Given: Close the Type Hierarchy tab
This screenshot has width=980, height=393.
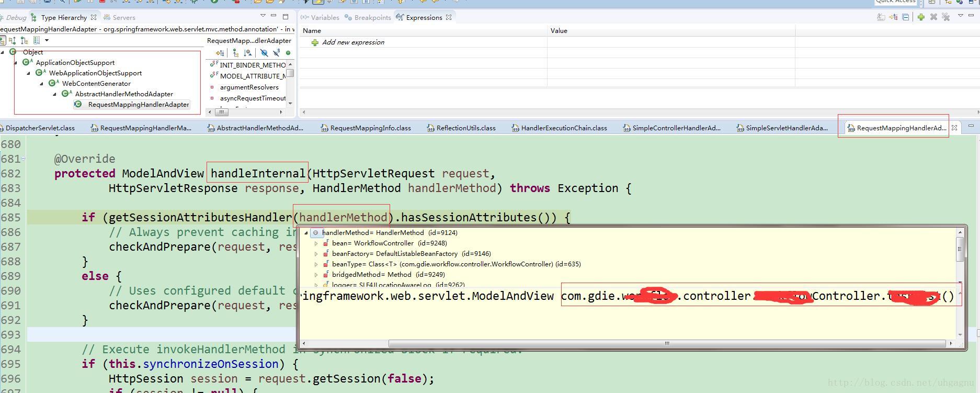Looking at the screenshot, I should click(94, 17).
